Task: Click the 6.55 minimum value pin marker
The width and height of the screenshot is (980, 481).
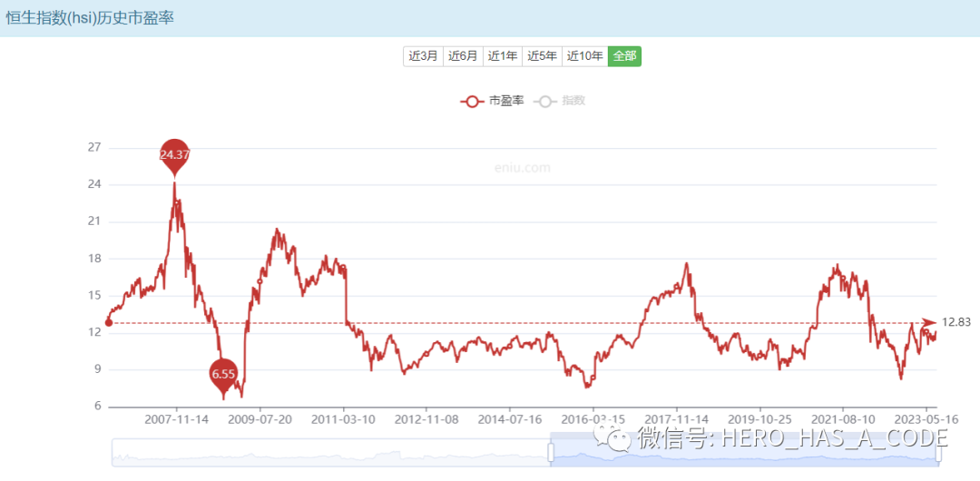Action: (223, 377)
